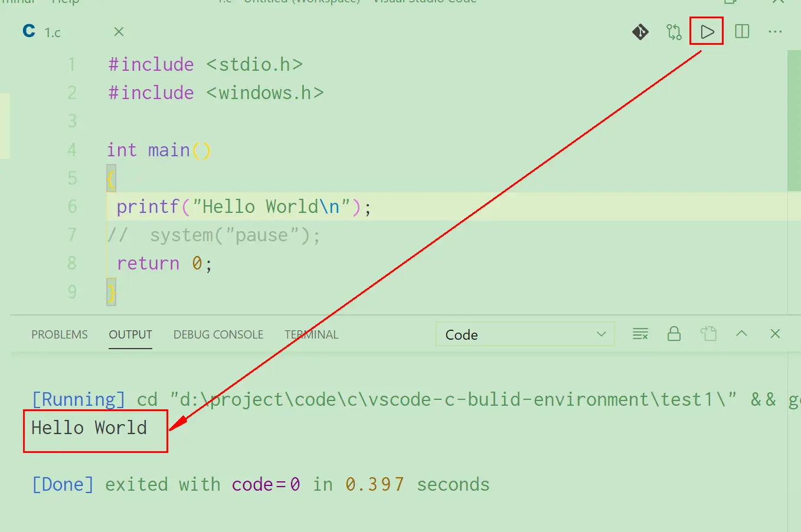The height and width of the screenshot is (532, 801).
Task: Switch to the TERMINAL tab
Action: pyautogui.click(x=311, y=334)
